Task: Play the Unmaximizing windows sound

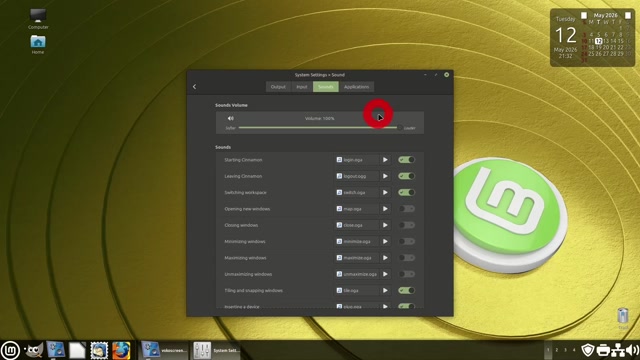Action: (385, 274)
